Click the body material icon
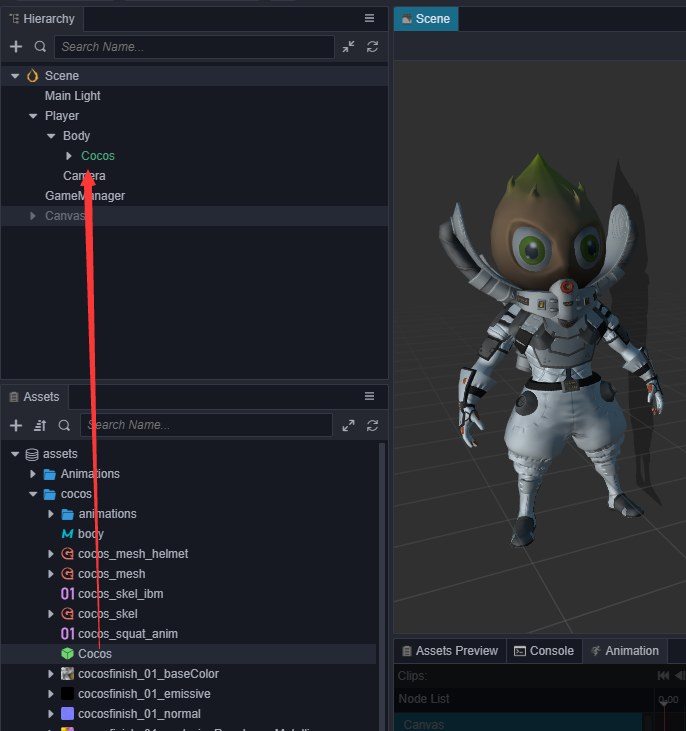 click(x=68, y=534)
